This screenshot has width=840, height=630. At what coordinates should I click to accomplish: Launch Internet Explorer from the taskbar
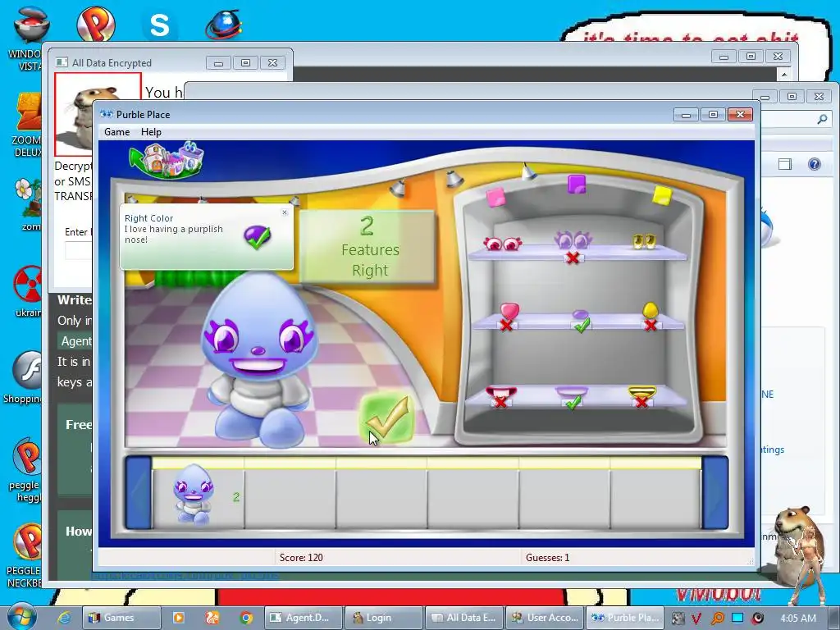pos(64,618)
